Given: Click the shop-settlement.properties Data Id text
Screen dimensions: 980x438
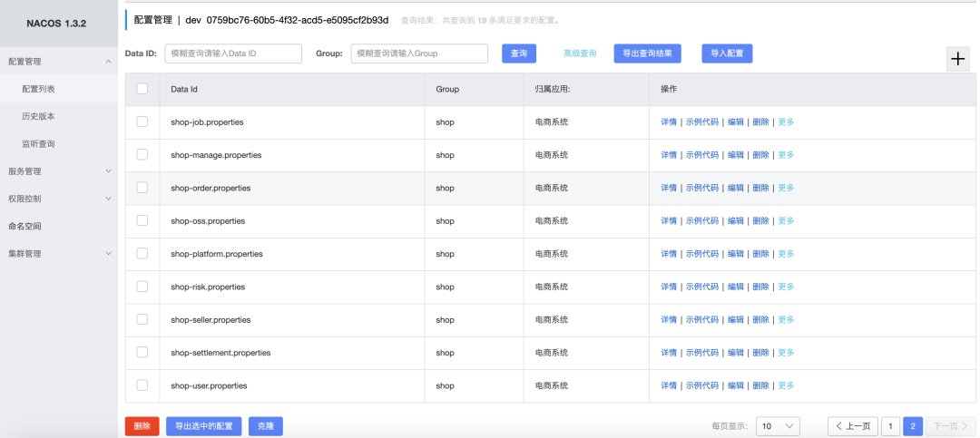Looking at the screenshot, I should 220,353.
